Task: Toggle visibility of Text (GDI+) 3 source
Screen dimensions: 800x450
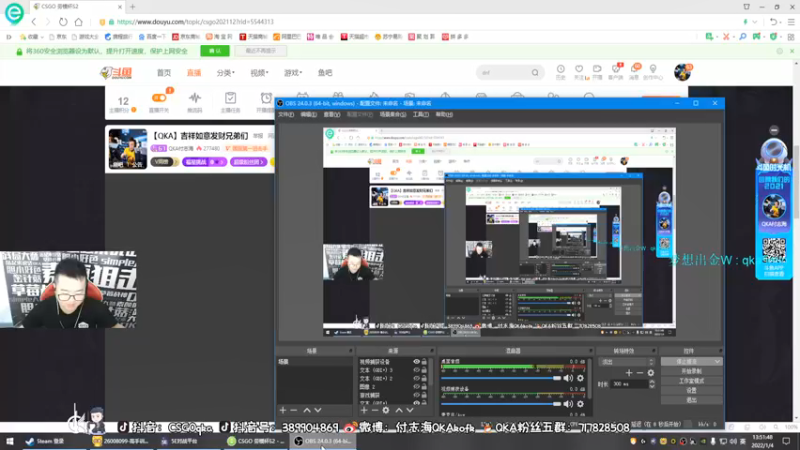Action: click(416, 370)
